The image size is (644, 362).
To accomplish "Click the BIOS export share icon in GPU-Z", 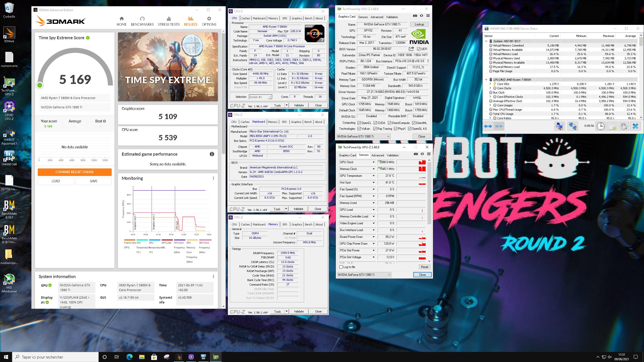I will pyautogui.click(x=411, y=49).
